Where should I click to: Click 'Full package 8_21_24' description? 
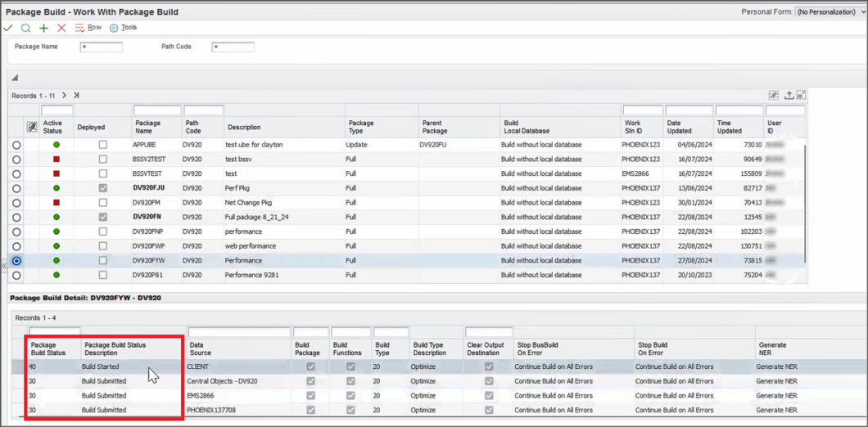click(x=256, y=218)
